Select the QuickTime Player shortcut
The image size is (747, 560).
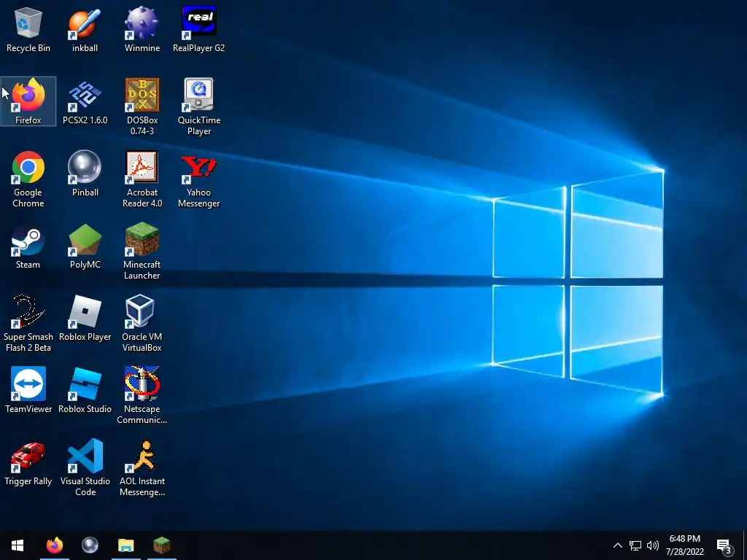198,106
